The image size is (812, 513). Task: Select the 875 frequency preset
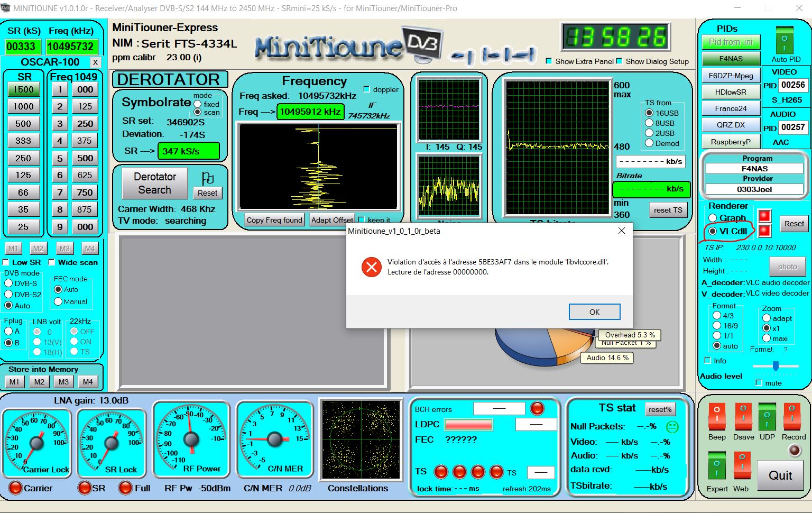[85, 209]
